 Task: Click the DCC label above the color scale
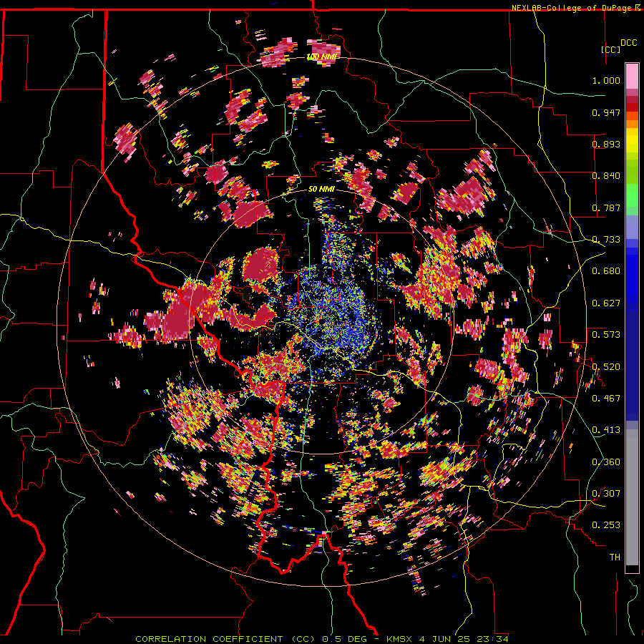coord(628,43)
